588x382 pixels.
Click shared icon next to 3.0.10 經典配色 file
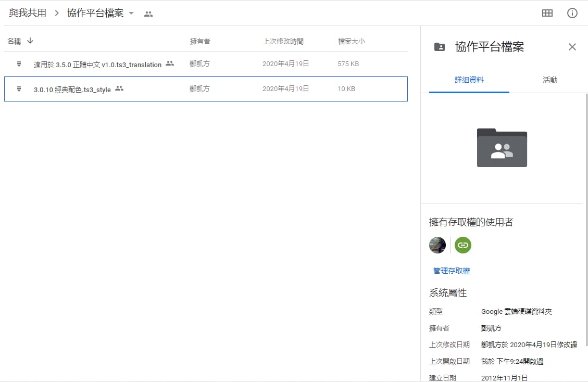pos(119,88)
